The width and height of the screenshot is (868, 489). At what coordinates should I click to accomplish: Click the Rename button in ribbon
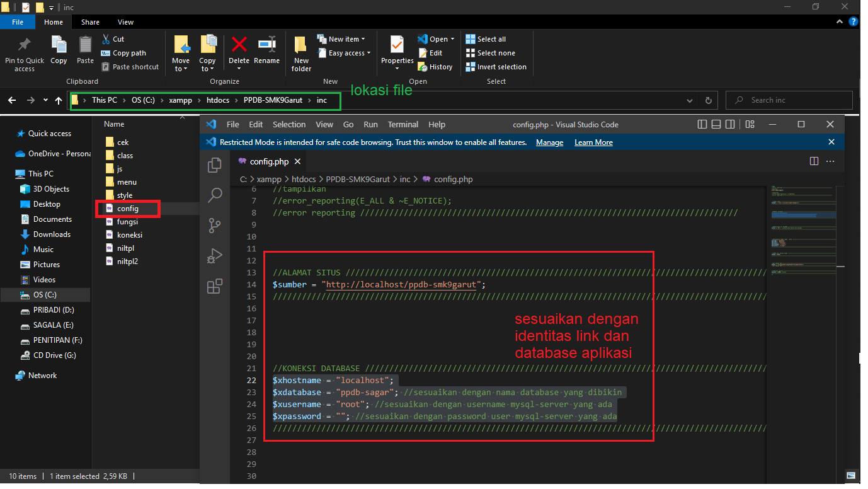pyautogui.click(x=266, y=50)
